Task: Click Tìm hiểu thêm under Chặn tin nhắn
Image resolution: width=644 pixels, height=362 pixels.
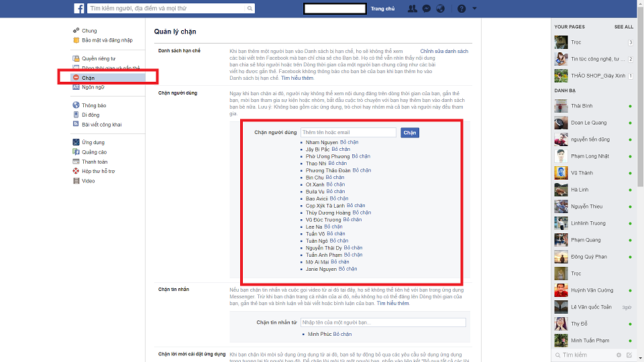Action: (392, 303)
